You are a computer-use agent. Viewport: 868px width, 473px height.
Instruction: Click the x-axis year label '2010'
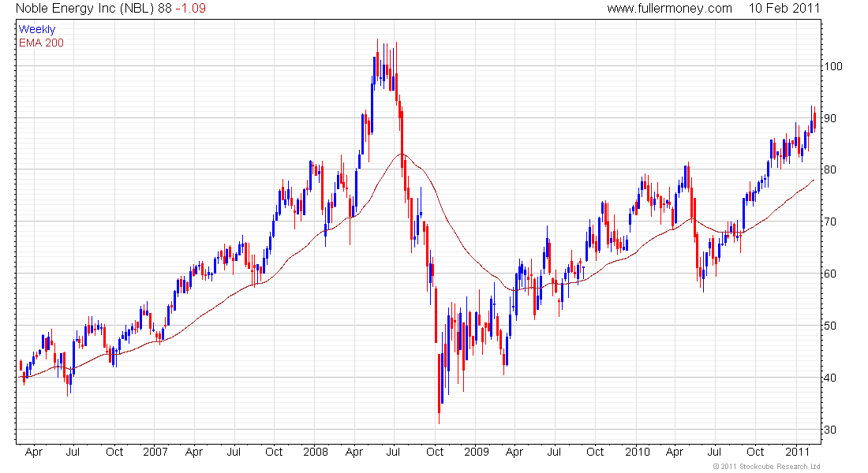click(x=637, y=452)
